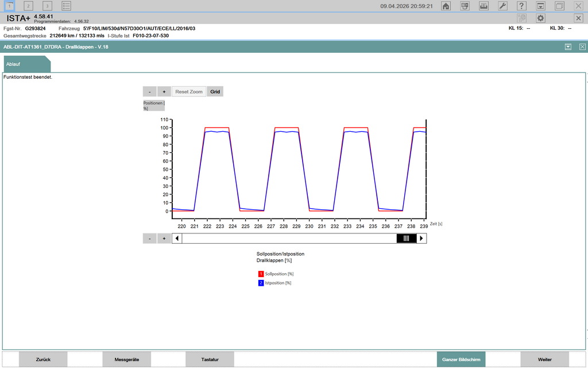Switch to session window 2
Screen dimensions: 588x368
[x=29, y=6]
